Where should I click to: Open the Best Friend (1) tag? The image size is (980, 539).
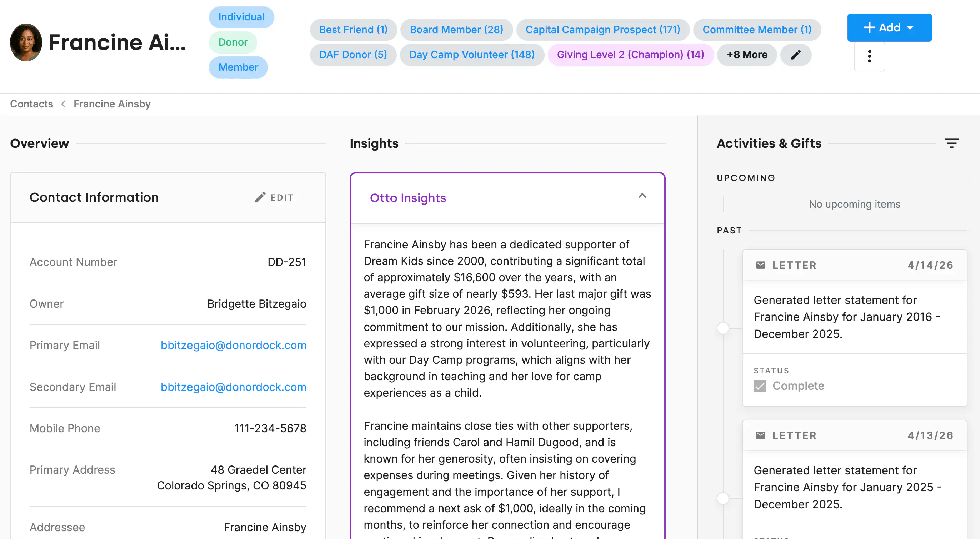[354, 30]
